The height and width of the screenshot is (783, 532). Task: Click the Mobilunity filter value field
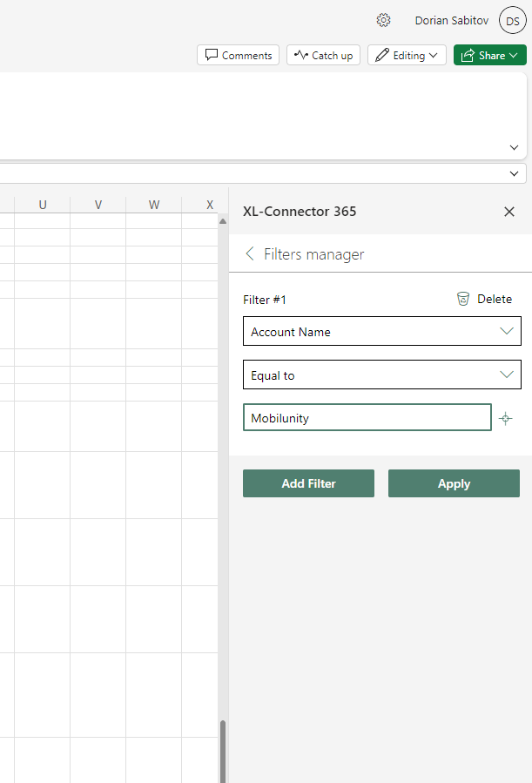coord(367,417)
